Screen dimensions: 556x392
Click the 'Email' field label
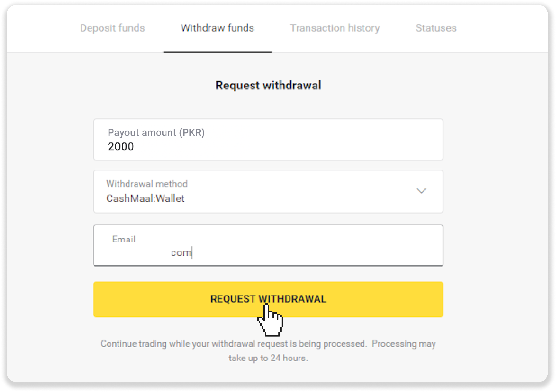tap(124, 240)
